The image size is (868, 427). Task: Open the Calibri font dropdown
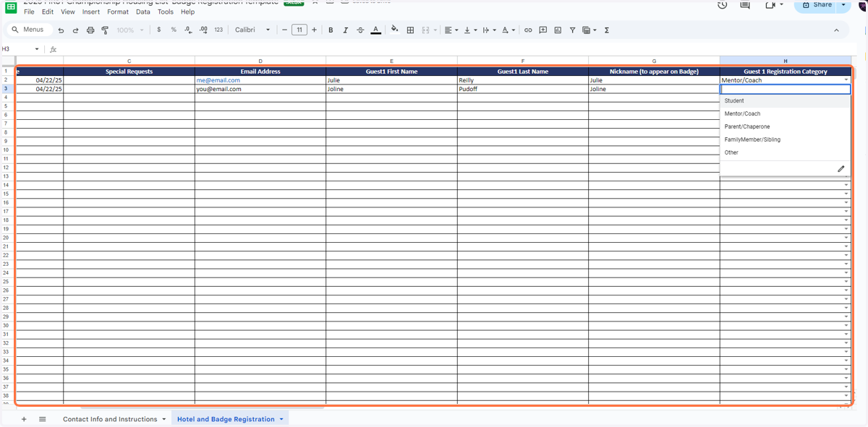pos(252,30)
